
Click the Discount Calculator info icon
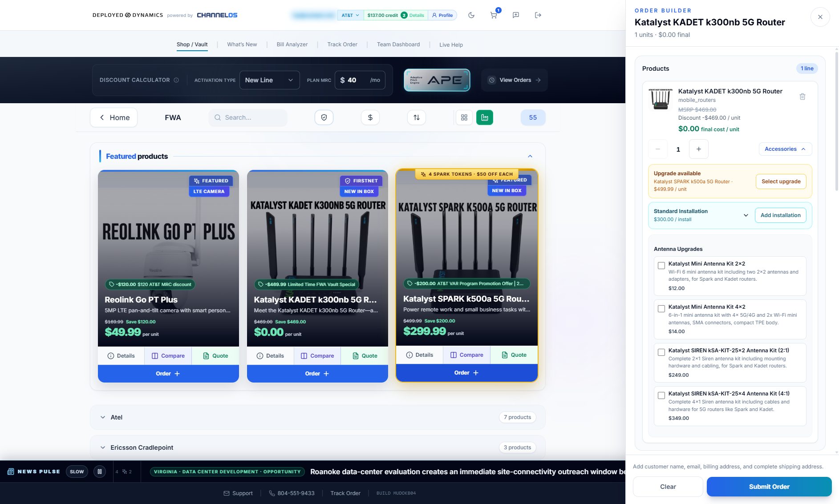[x=176, y=80]
